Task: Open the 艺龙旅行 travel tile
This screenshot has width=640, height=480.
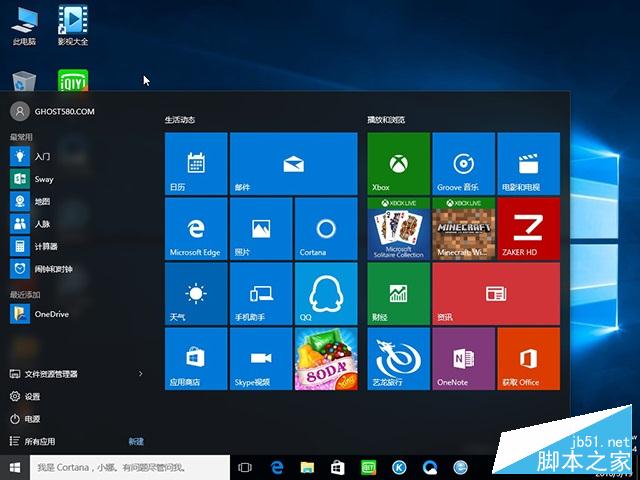Action: pos(398,359)
